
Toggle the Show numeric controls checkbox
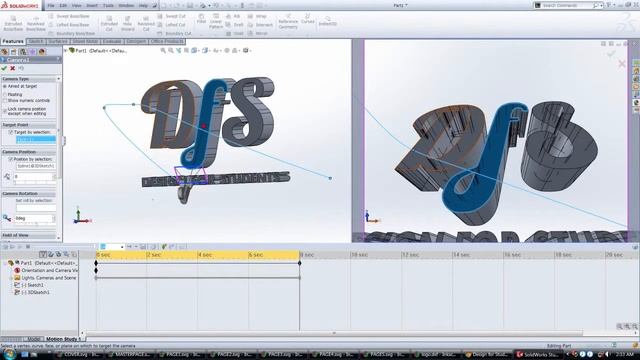(5, 100)
